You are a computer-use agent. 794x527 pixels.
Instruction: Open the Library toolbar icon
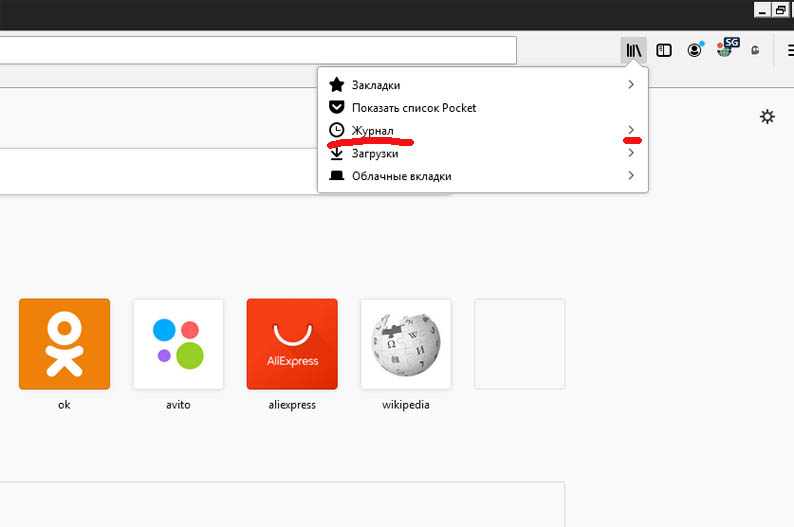pos(633,50)
